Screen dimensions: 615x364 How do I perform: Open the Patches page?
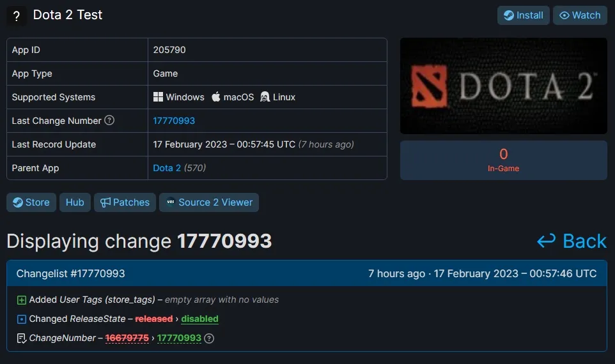pos(125,202)
